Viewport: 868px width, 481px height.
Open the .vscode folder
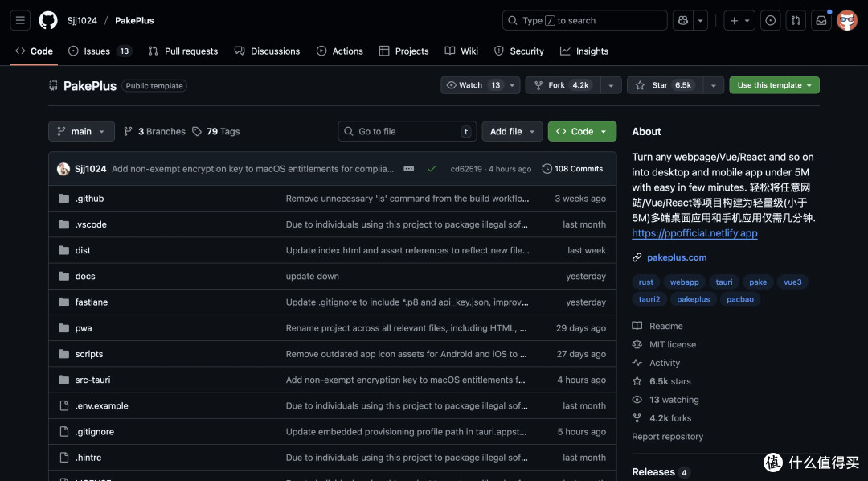click(91, 224)
